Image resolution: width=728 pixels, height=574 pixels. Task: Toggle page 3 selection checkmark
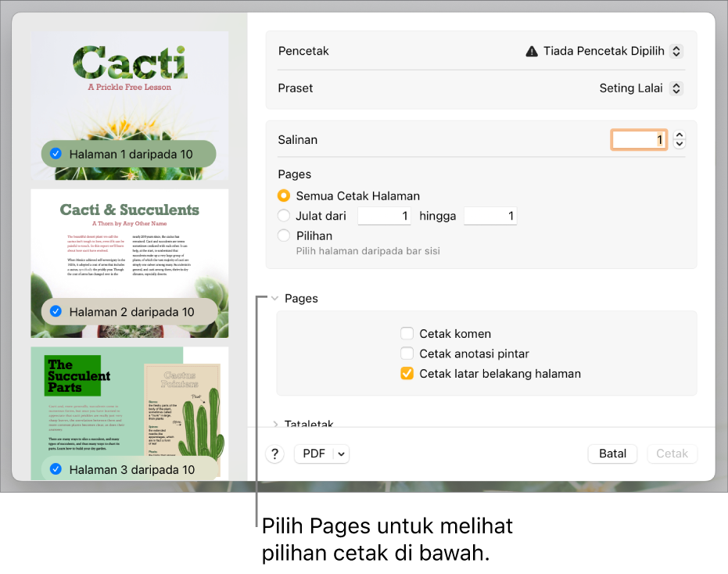pos(56,469)
